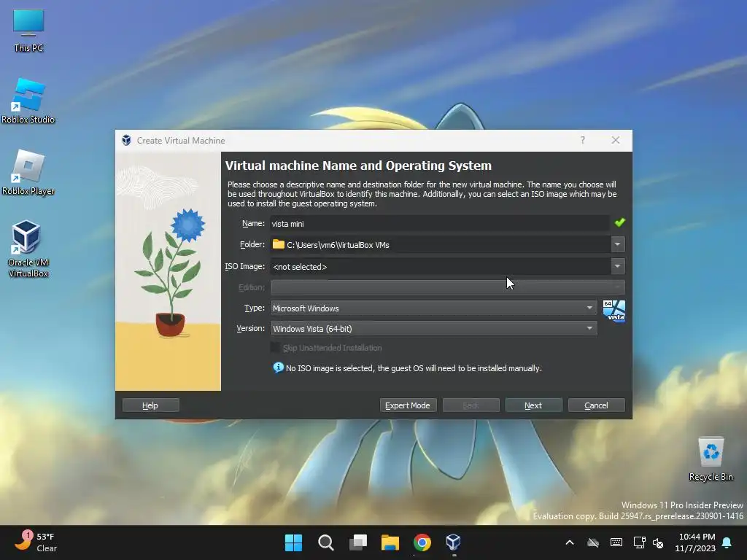Open Google Chrome from taskbar
The width and height of the screenshot is (747, 560).
pos(422,542)
